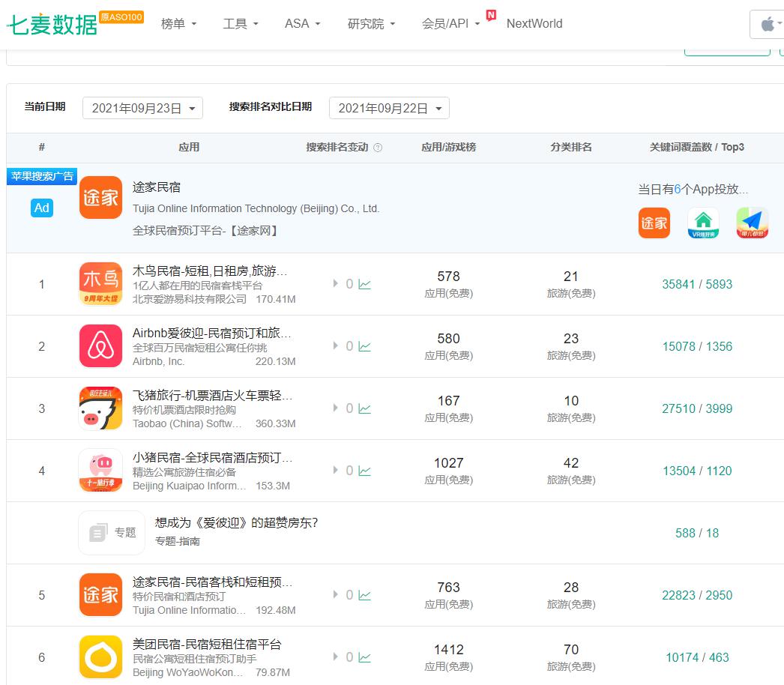Image resolution: width=784 pixels, height=685 pixels.
Task: Expand the ASA menu
Action: pos(303,23)
